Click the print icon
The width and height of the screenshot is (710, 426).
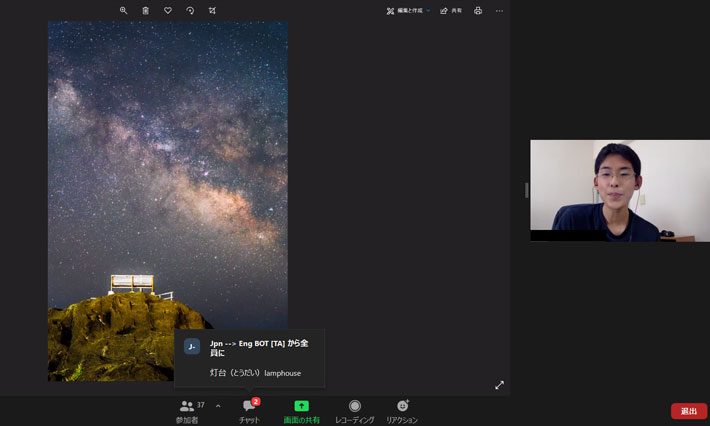(478, 10)
